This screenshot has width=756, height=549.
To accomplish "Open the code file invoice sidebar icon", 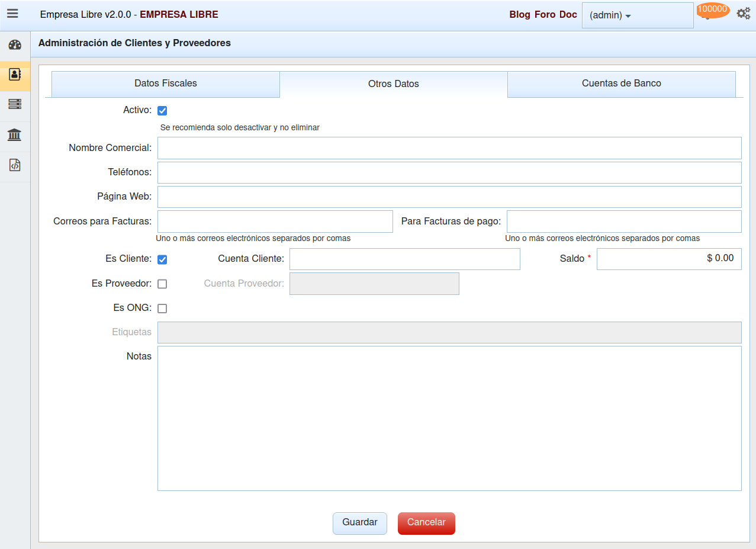I will [x=15, y=165].
